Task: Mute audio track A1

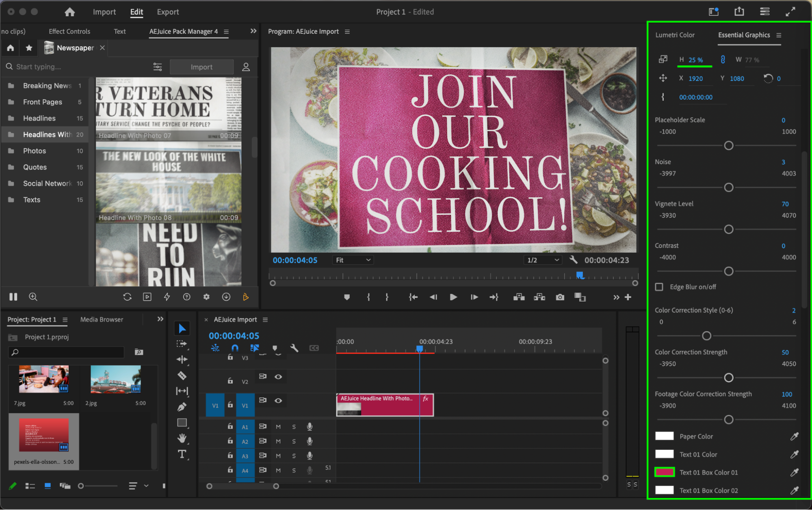Action: (x=278, y=427)
